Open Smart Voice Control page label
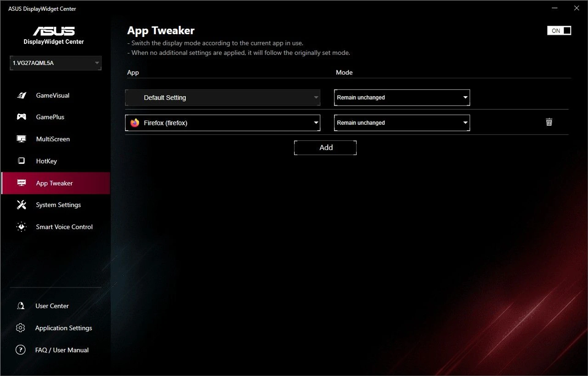The width and height of the screenshot is (588, 376). pos(64,227)
